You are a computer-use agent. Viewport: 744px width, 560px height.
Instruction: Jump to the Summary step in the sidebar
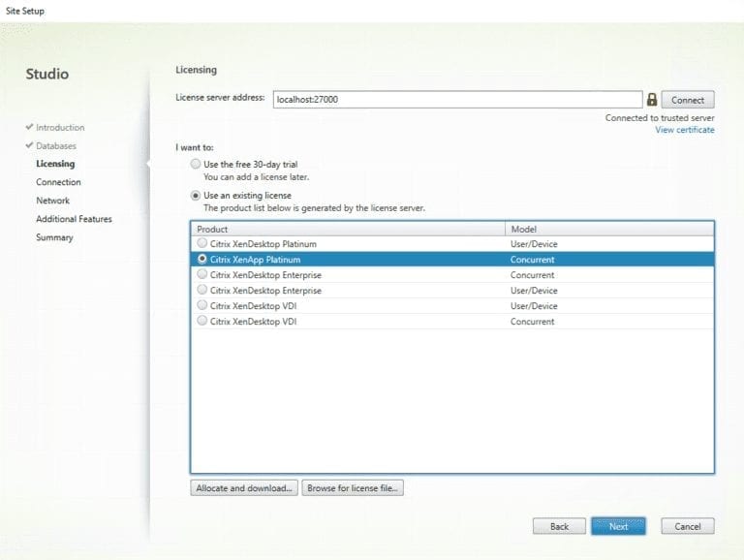pyautogui.click(x=54, y=237)
